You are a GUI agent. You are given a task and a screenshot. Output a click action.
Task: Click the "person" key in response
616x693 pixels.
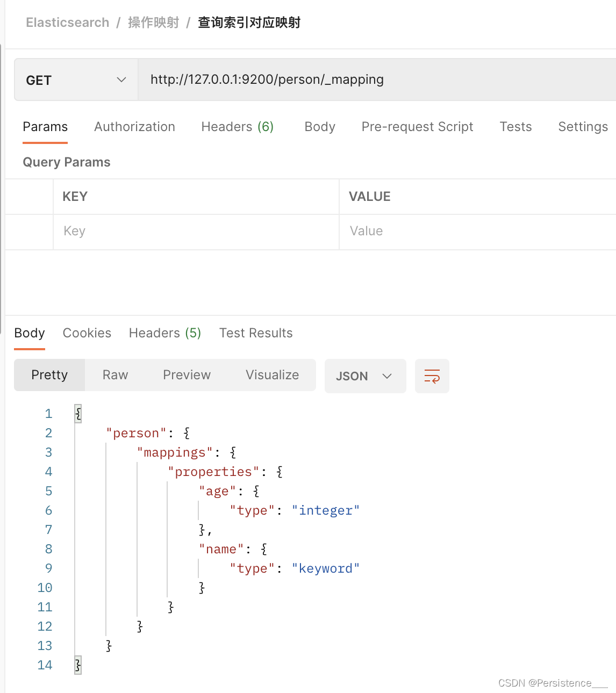click(137, 433)
